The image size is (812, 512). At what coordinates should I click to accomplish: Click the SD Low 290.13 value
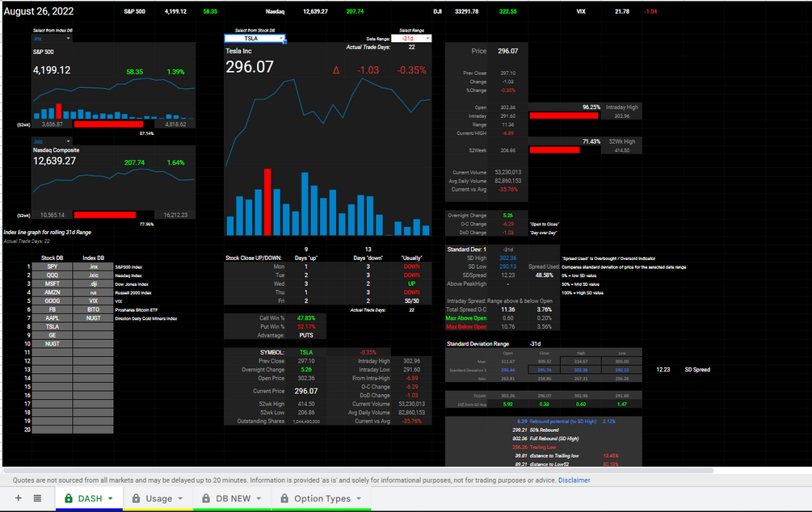pos(507,266)
